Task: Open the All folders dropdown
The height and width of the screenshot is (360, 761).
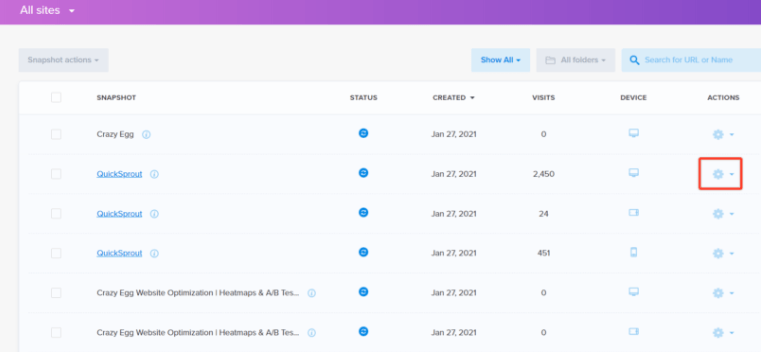Action: click(576, 60)
